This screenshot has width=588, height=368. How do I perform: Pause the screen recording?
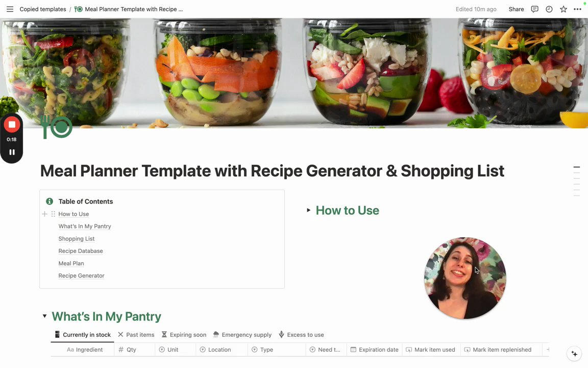[12, 152]
